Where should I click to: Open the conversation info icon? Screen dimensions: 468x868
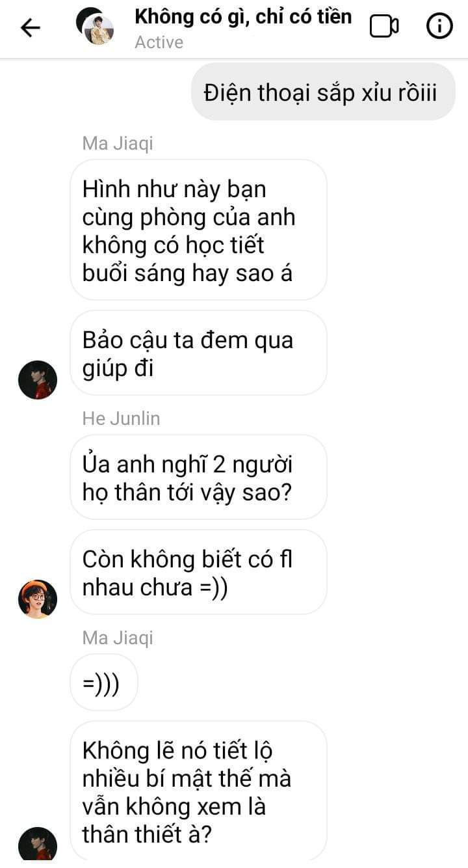pos(439,27)
